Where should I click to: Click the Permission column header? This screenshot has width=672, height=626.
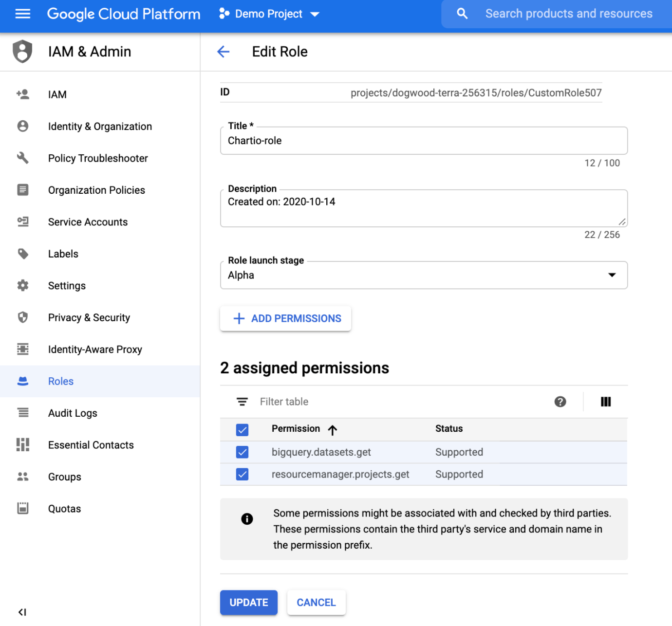[296, 428]
